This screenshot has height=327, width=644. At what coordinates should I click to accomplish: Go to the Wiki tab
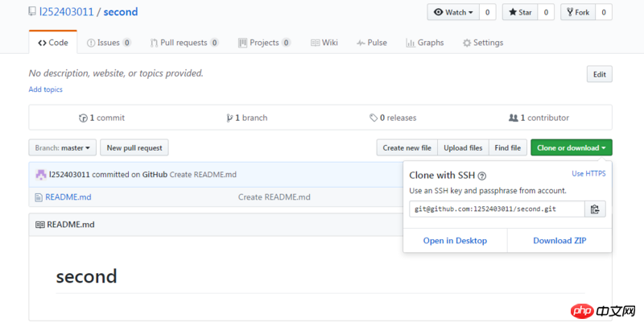(324, 43)
